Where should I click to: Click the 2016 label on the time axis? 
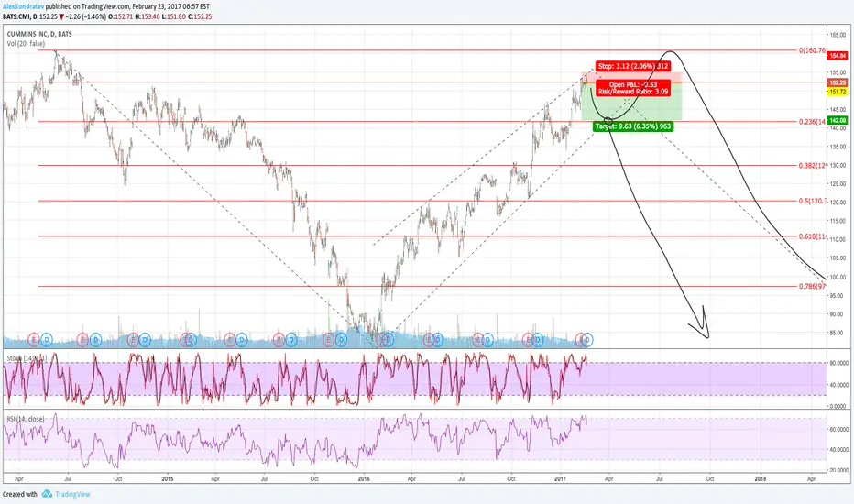tap(364, 479)
